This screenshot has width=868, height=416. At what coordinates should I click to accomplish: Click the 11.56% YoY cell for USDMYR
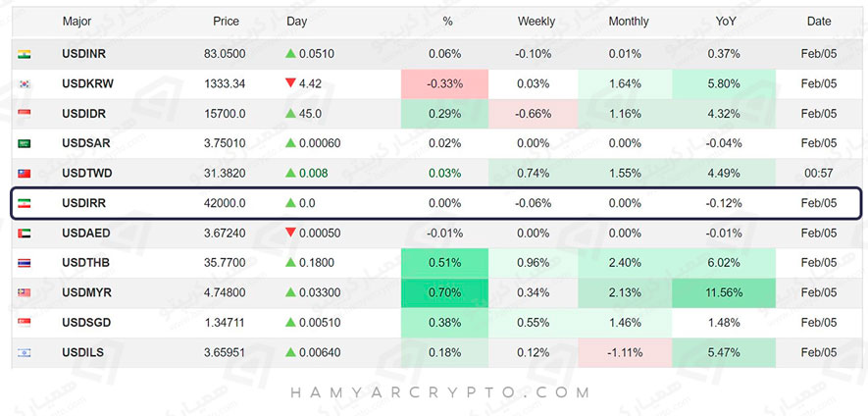pyautogui.click(x=724, y=292)
